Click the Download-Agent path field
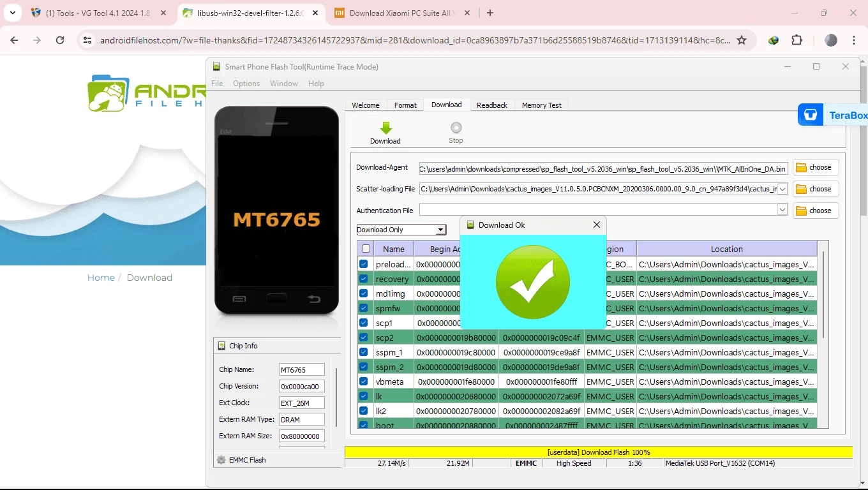This screenshot has width=868, height=490. [604, 168]
